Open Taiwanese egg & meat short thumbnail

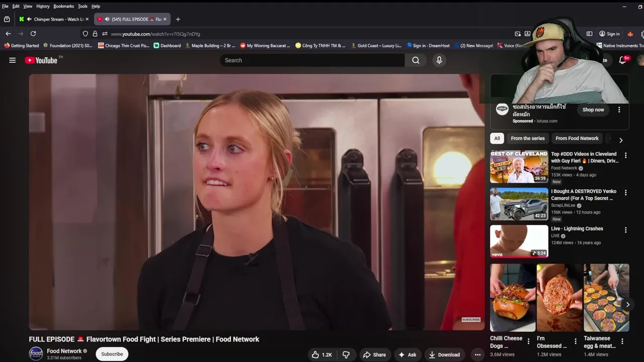click(606, 298)
